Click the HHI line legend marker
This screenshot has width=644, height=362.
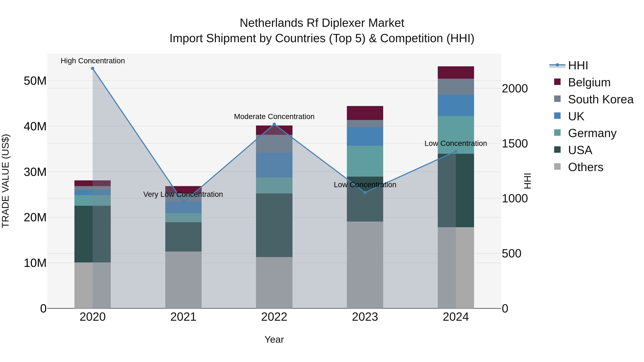[557, 65]
